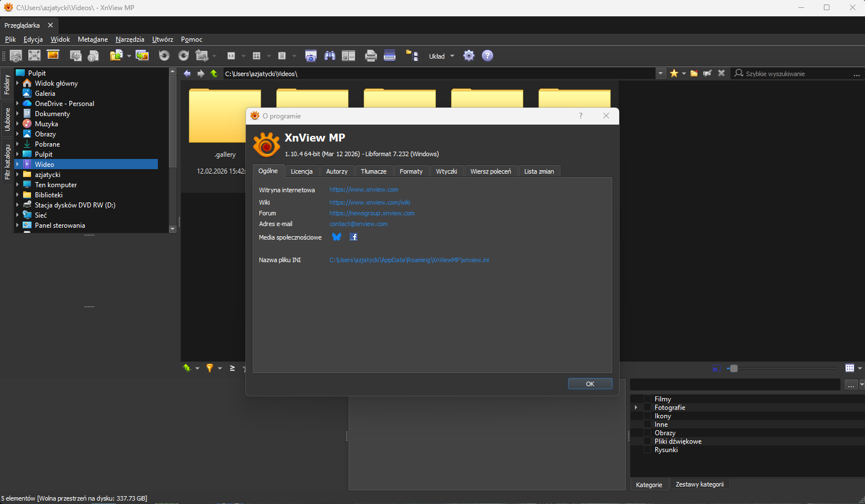Click the thumbnail size slider handle
Image resolution: width=865 pixels, height=504 pixels.
coord(734,369)
